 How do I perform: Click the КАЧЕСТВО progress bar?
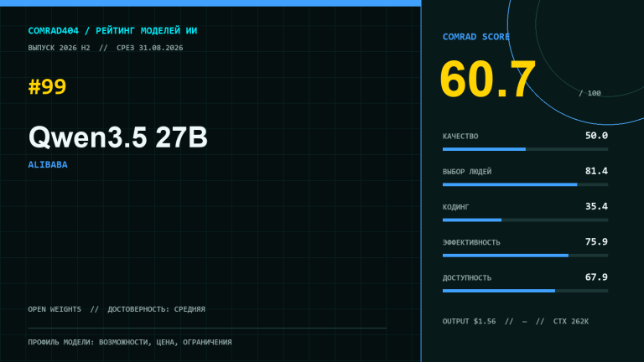click(525, 149)
